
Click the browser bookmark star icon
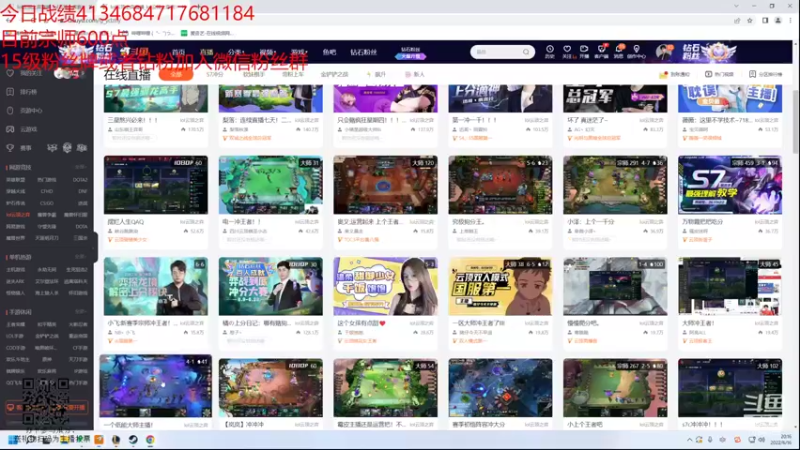(x=750, y=20)
